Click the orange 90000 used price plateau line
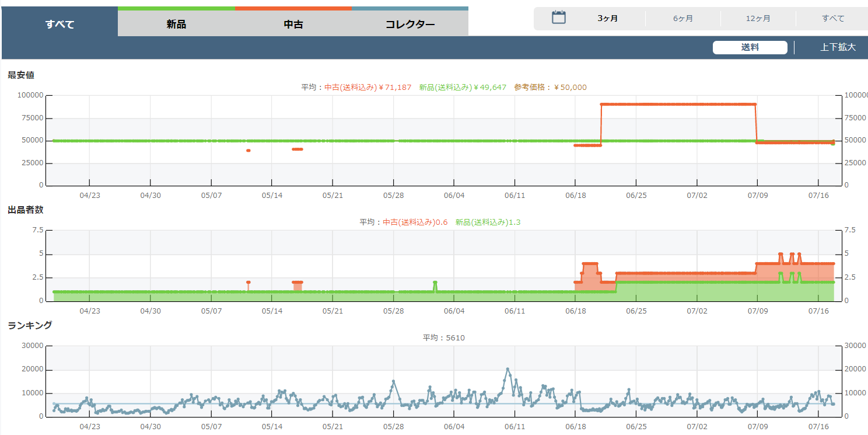This screenshot has width=868, height=435. [x=677, y=105]
